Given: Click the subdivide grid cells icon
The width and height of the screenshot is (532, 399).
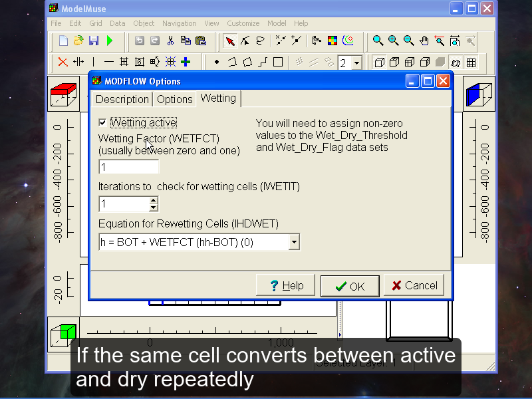Looking at the screenshot, I should pos(124,62).
